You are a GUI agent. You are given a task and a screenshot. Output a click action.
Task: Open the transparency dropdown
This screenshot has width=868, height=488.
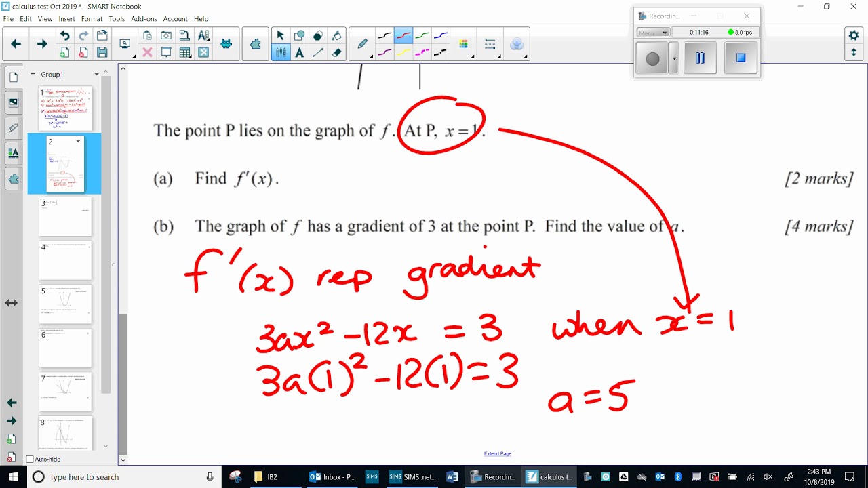pos(517,44)
